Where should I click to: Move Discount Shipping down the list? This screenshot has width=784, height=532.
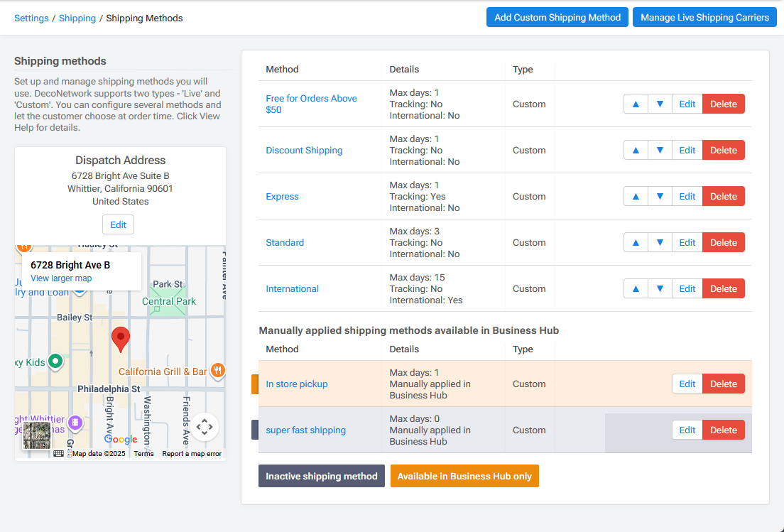pyautogui.click(x=660, y=150)
